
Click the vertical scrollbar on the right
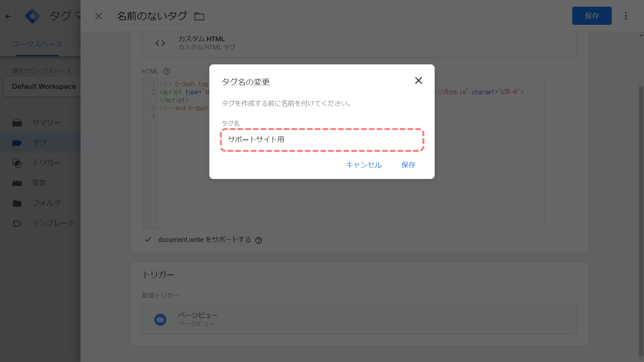coord(641,221)
